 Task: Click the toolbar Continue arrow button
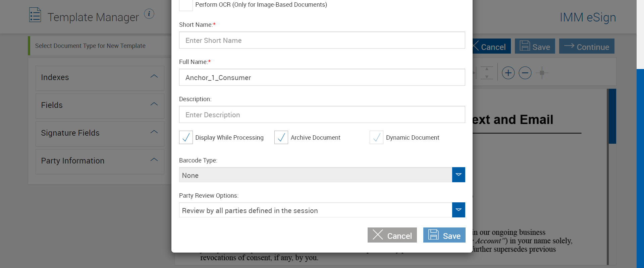coord(586,46)
